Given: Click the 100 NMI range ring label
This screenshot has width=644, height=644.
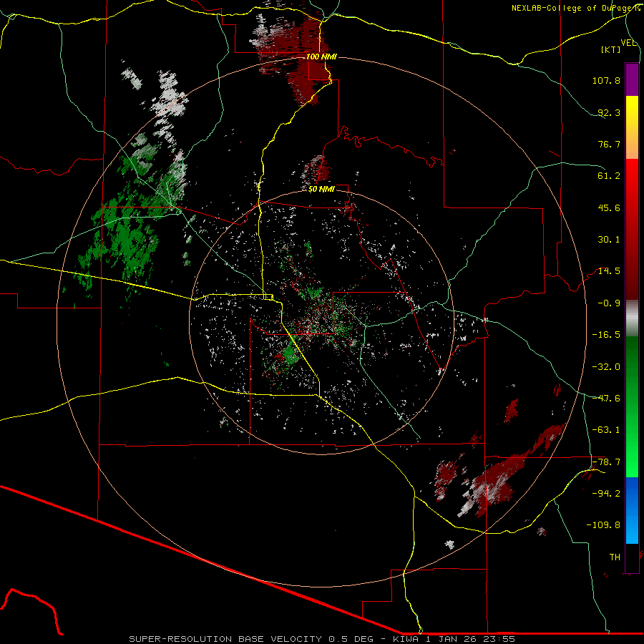Looking at the screenshot, I should (321, 57).
